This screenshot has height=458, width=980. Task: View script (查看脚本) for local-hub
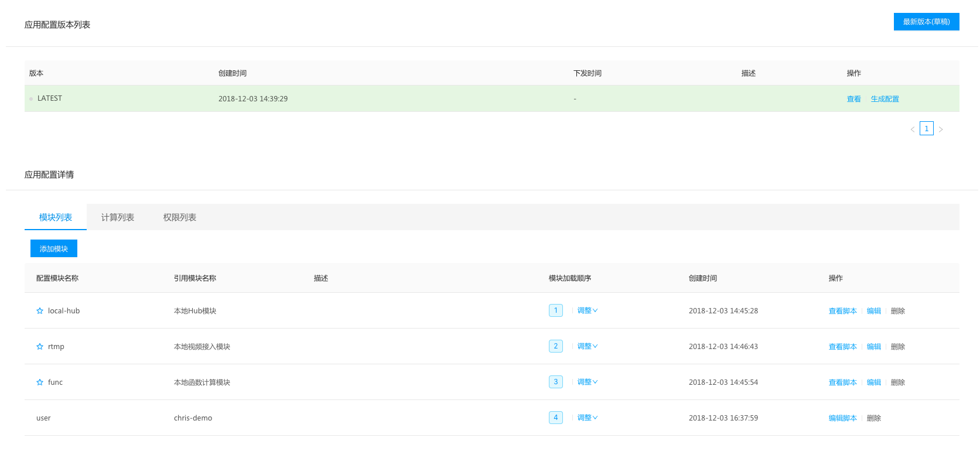842,311
